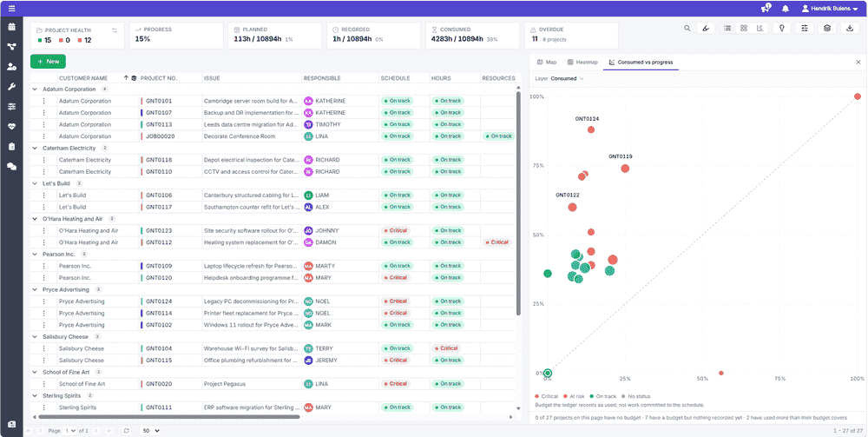Screen dimensions: 868x437
Task: Switch to chart view toggle
Action: point(760,29)
